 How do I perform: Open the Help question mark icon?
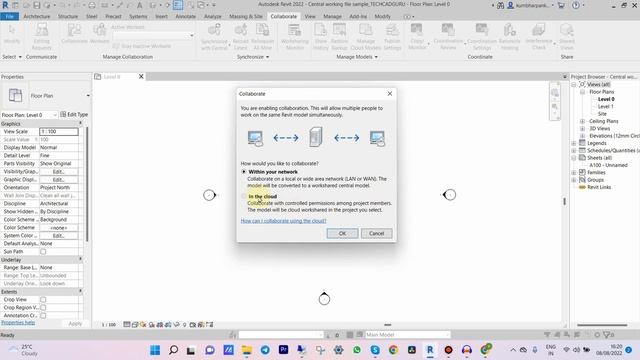[576, 5]
